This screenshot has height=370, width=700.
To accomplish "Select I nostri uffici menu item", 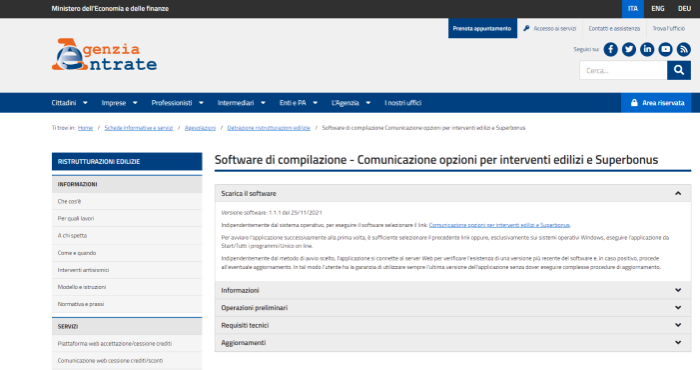I will click(x=403, y=103).
